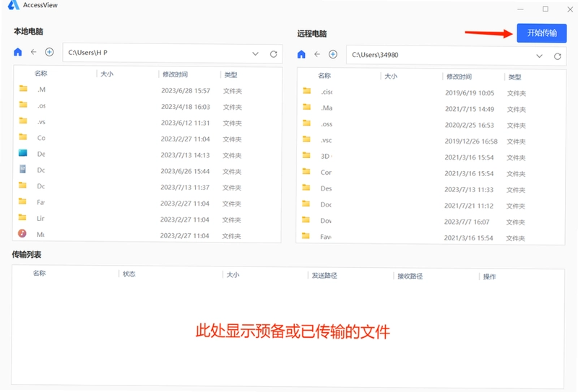
Task: Click the AccessView app logo
Action: (x=13, y=4)
